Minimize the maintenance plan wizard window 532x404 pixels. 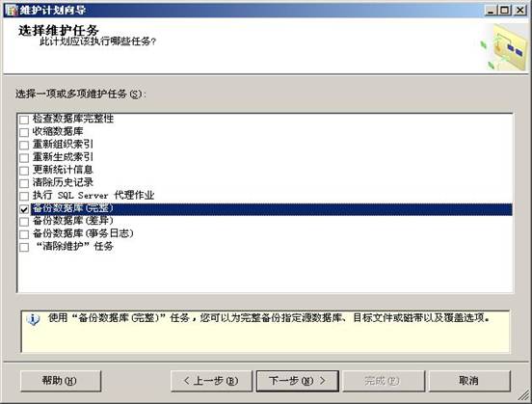point(490,11)
